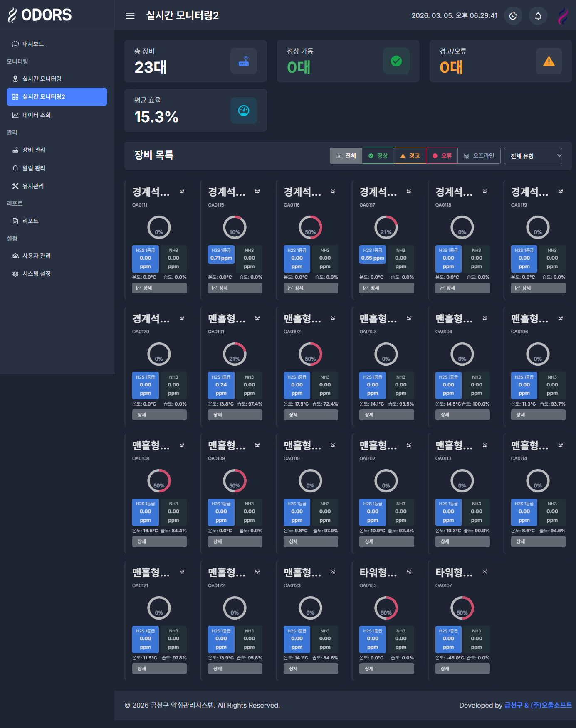Select the 전체 filter button

346,156
